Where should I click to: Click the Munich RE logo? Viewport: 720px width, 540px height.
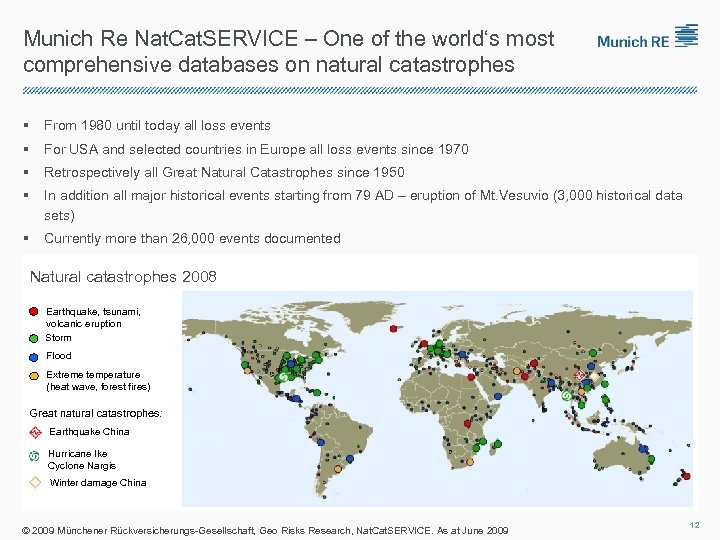coord(647,36)
